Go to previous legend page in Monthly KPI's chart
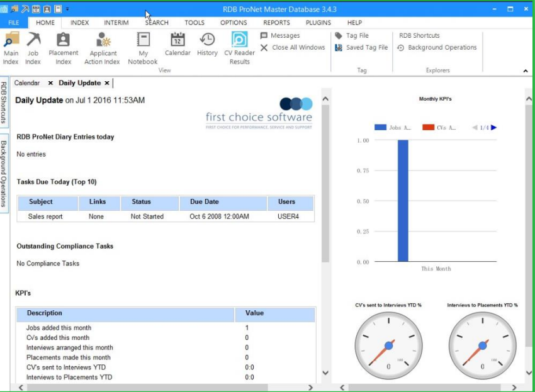The width and height of the screenshot is (535, 392). [475, 128]
